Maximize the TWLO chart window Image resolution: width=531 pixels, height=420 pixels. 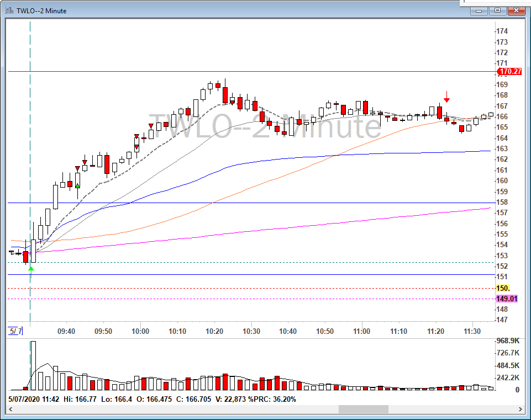(x=497, y=10)
